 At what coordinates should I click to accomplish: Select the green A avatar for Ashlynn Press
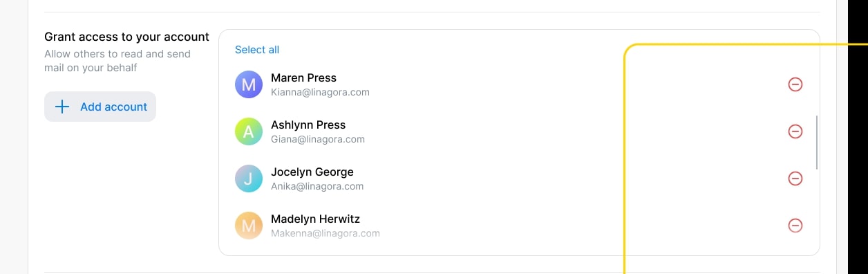[249, 131]
